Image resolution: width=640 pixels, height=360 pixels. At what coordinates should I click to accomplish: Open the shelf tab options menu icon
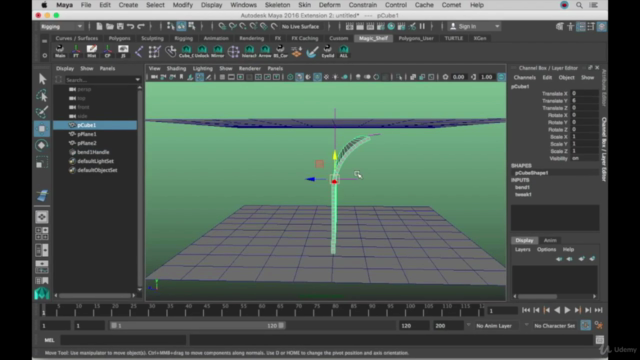pos(44,41)
